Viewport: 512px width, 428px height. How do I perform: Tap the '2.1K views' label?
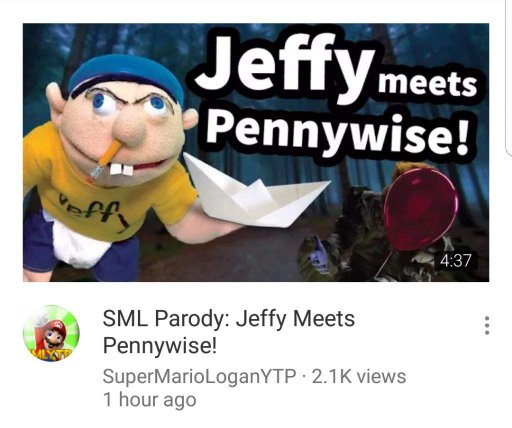(x=359, y=377)
